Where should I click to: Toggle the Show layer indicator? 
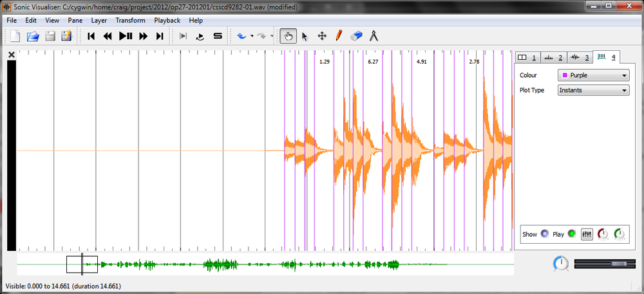[544, 234]
